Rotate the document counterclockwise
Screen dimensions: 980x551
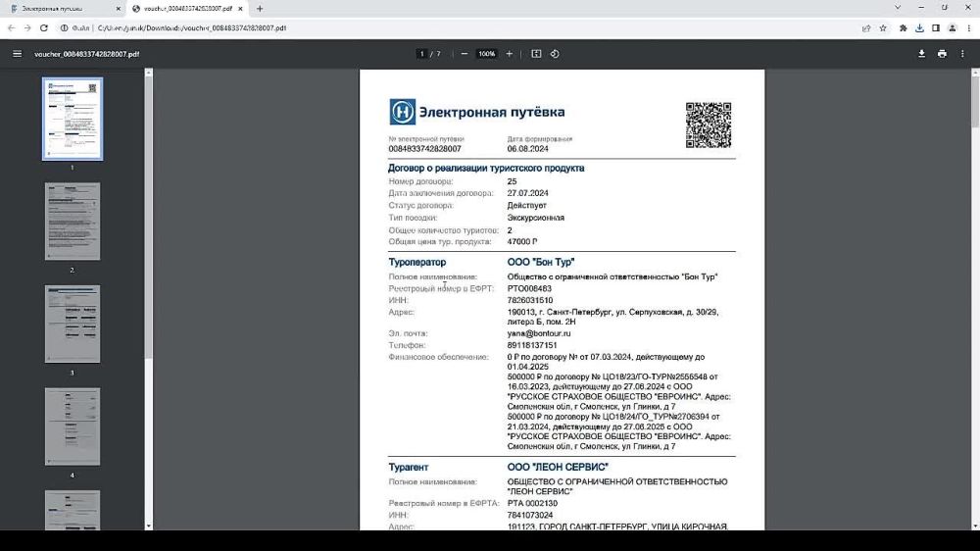555,54
